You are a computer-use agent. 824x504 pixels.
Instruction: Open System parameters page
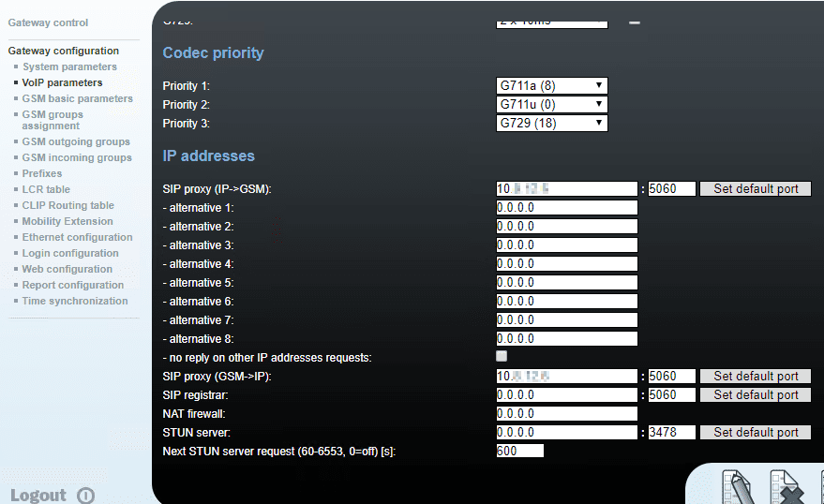coord(69,67)
